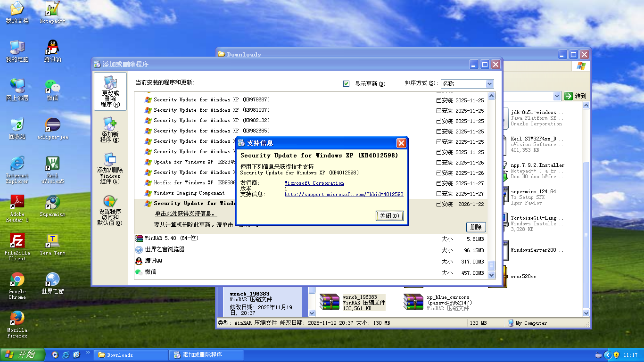
Task: Switch to Downloads window in the taskbar
Action: [x=131, y=355]
